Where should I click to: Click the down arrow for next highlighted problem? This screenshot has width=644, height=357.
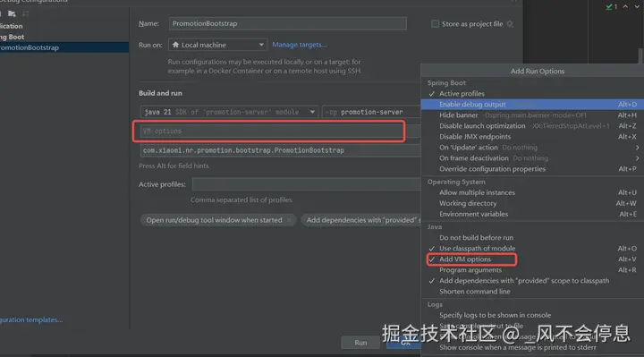637,6
